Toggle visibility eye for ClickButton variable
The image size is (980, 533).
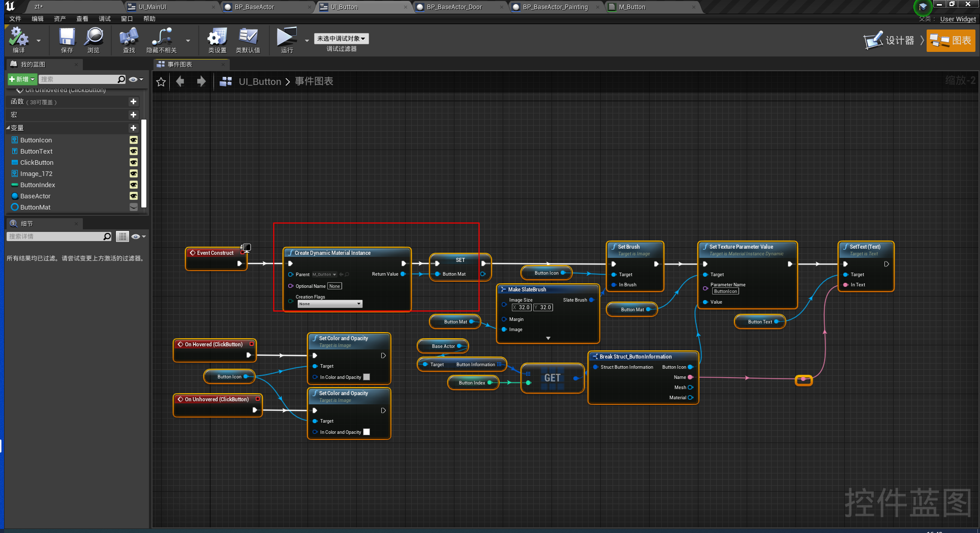tap(134, 162)
